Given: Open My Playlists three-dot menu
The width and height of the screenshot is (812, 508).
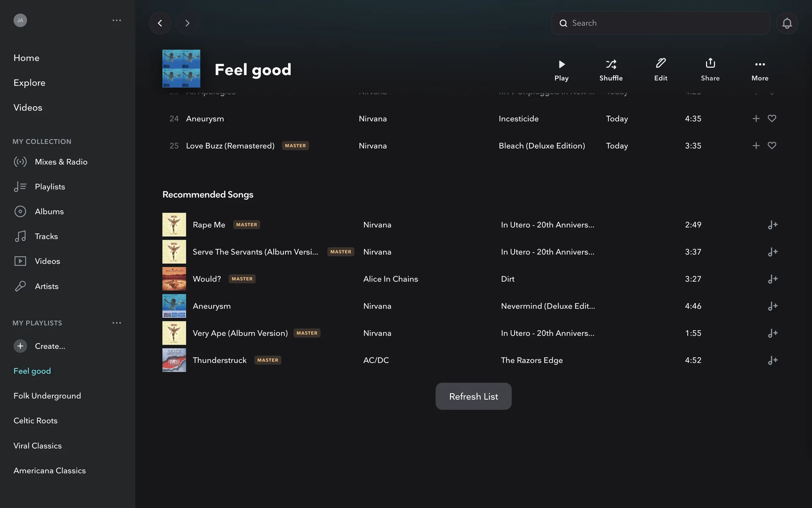Looking at the screenshot, I should click(117, 323).
